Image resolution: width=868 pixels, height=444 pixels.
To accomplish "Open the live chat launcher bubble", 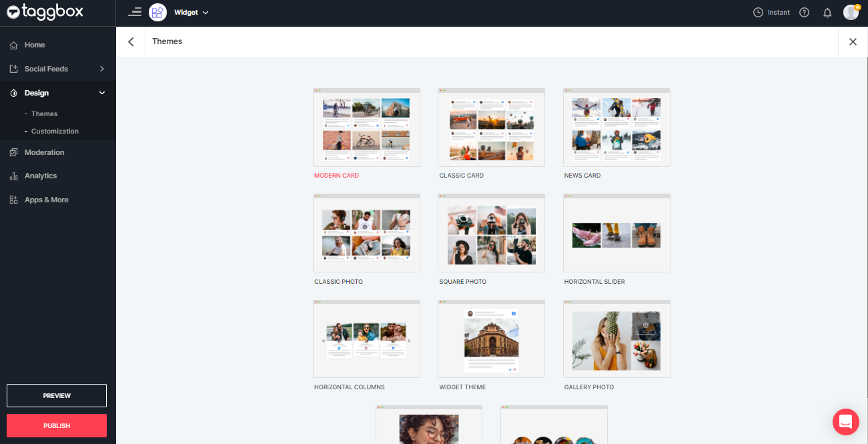I will [x=845, y=422].
